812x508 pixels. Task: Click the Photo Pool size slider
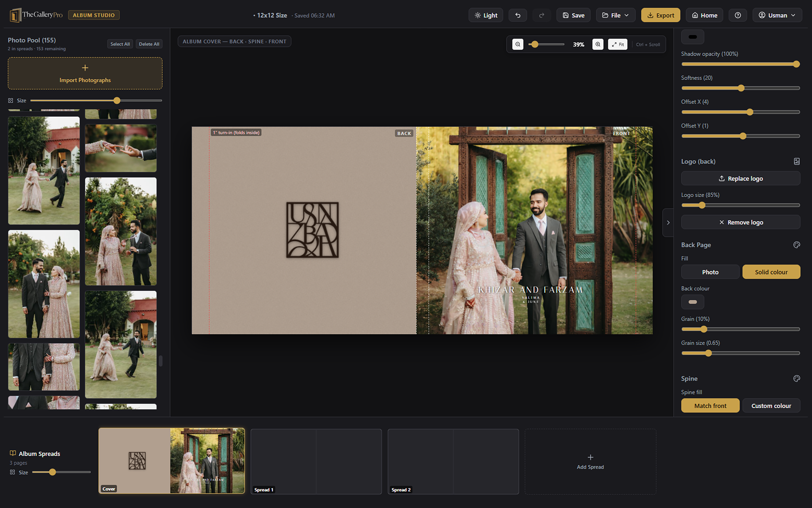point(96,100)
